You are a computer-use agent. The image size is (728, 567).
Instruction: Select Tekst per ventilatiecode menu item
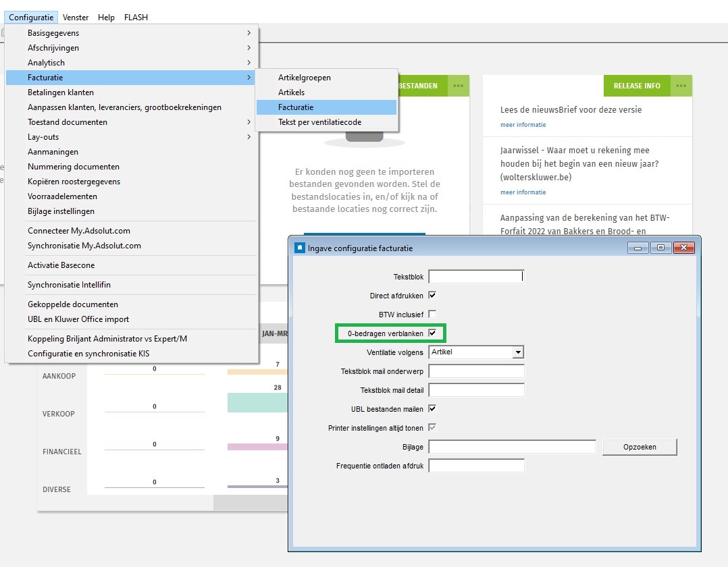319,122
